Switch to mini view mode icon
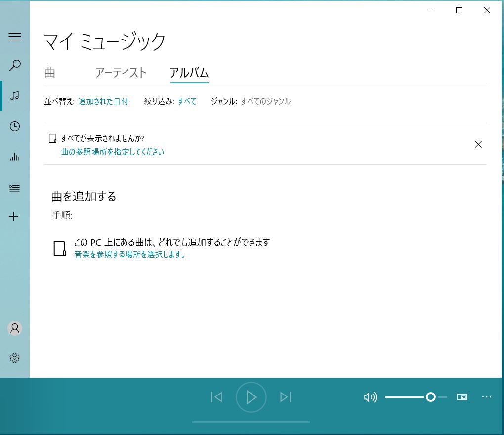 coord(462,397)
